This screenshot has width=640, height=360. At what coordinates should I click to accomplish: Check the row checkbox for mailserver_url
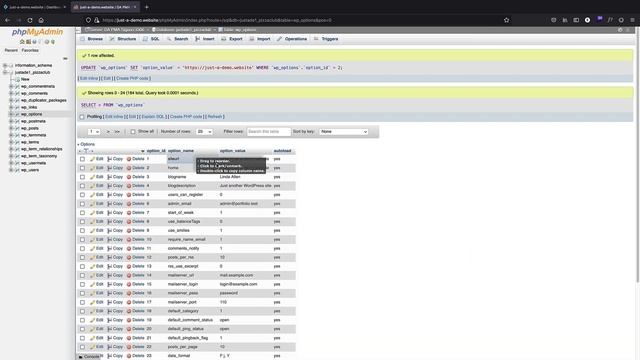[82, 276]
